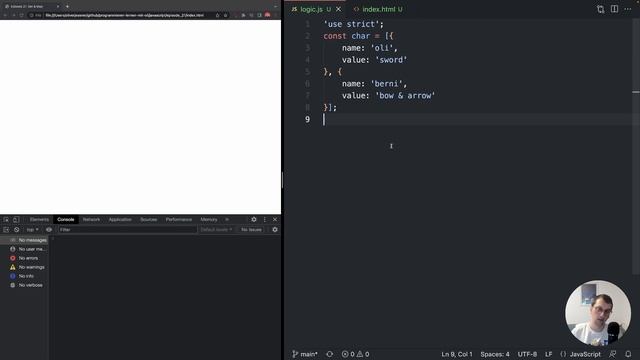Open the editor More Actions menu

click(x=628, y=9)
